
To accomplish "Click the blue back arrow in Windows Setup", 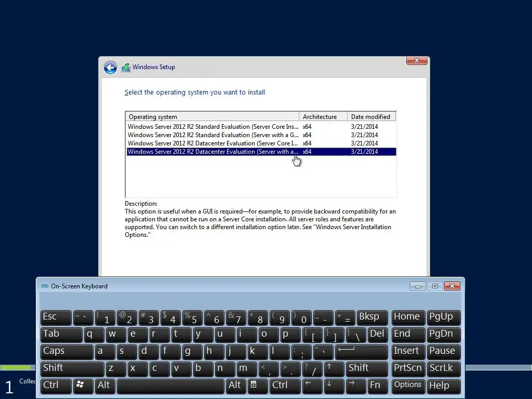I will (110, 68).
